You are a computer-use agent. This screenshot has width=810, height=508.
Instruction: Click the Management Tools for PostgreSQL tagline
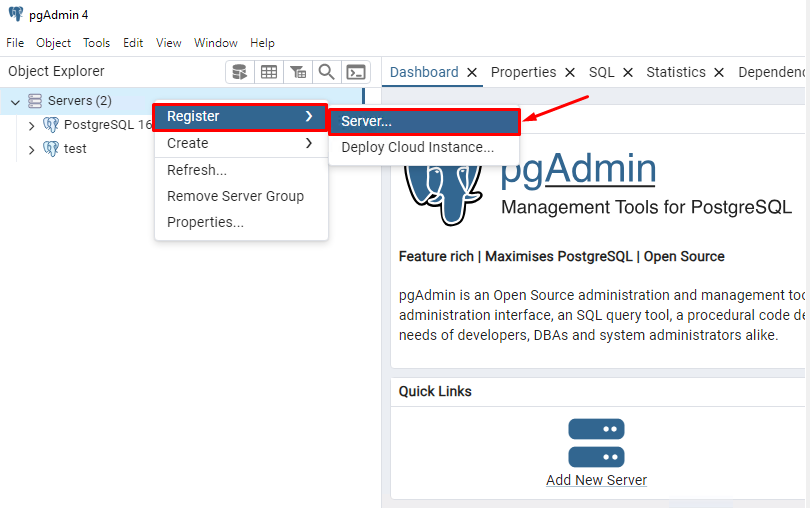(x=646, y=207)
